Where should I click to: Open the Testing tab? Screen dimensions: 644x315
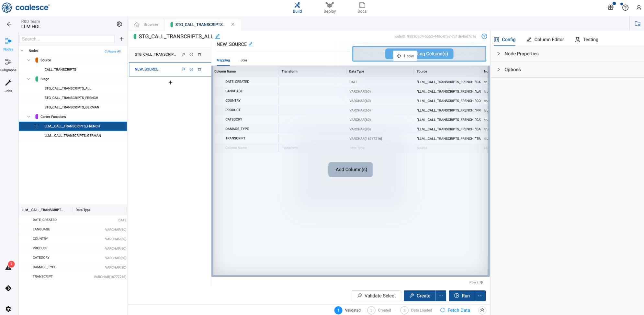point(587,39)
